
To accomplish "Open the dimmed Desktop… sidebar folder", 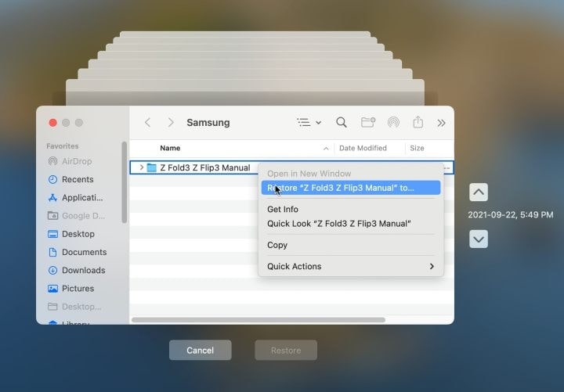I will click(75, 307).
